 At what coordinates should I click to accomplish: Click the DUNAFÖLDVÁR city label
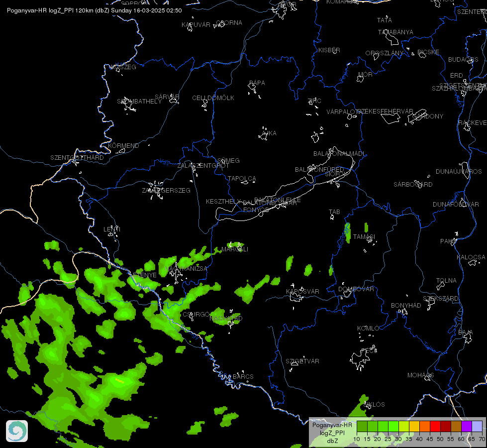pyautogui.click(x=456, y=204)
